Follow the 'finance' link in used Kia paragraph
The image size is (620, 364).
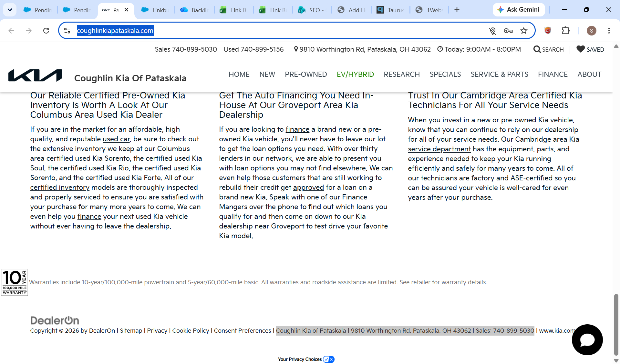89,217
